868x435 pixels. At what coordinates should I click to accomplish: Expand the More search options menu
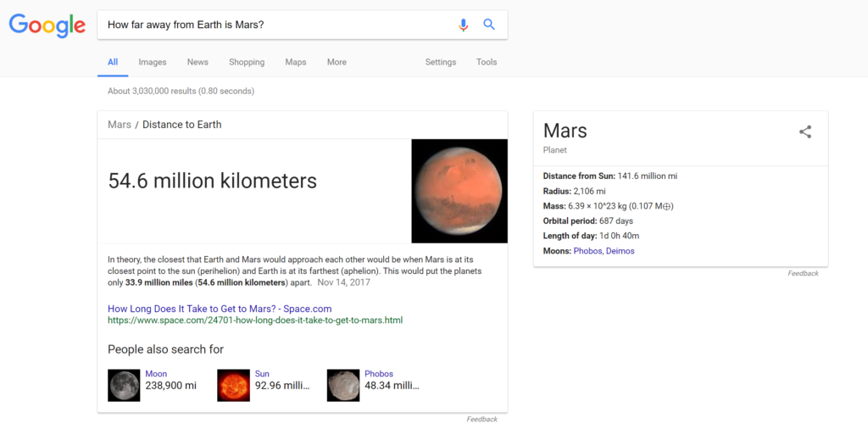[x=337, y=62]
